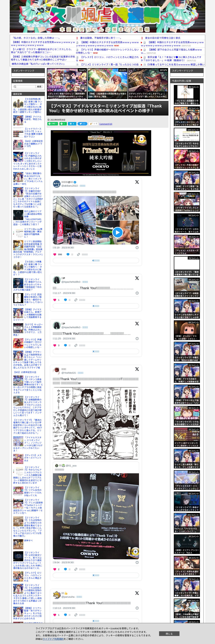This screenshot has width=215, height=644.
Task: Open the info icon on the 11:17 tweet
Action: [x=137, y=293]
